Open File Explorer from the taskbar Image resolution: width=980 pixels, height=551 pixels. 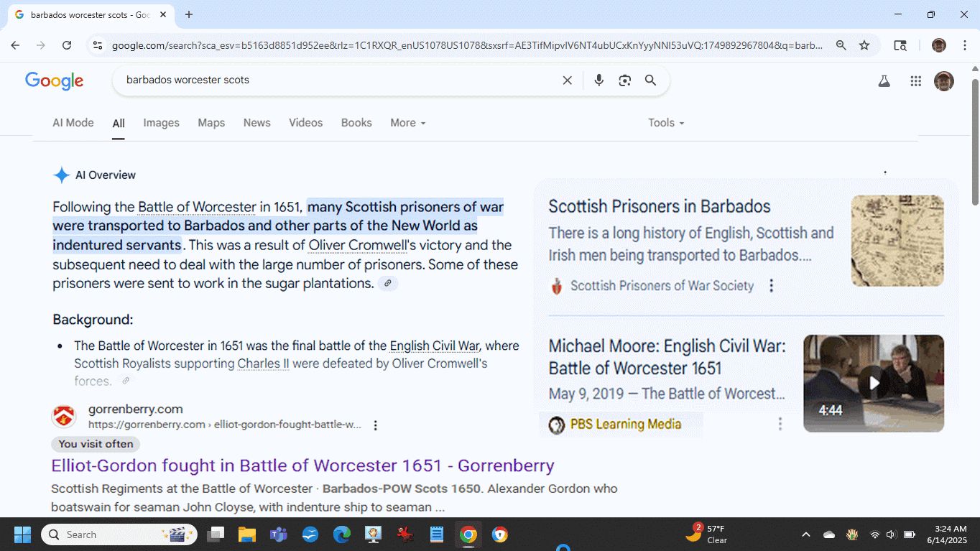tap(246, 534)
